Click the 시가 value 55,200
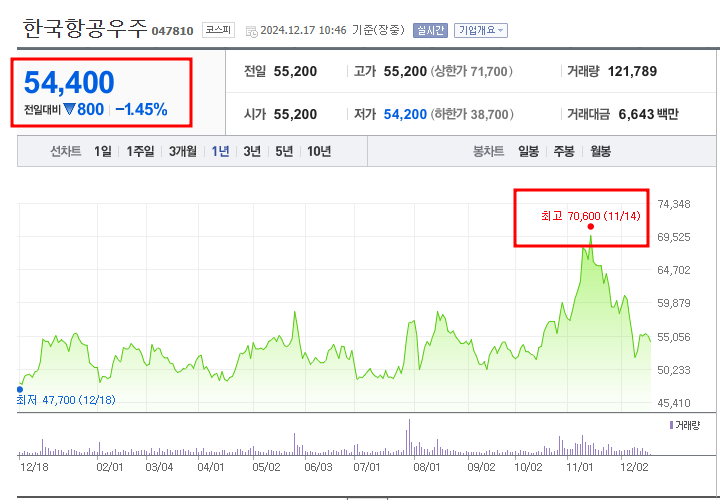Image resolution: width=720 pixels, height=500 pixels. (295, 114)
